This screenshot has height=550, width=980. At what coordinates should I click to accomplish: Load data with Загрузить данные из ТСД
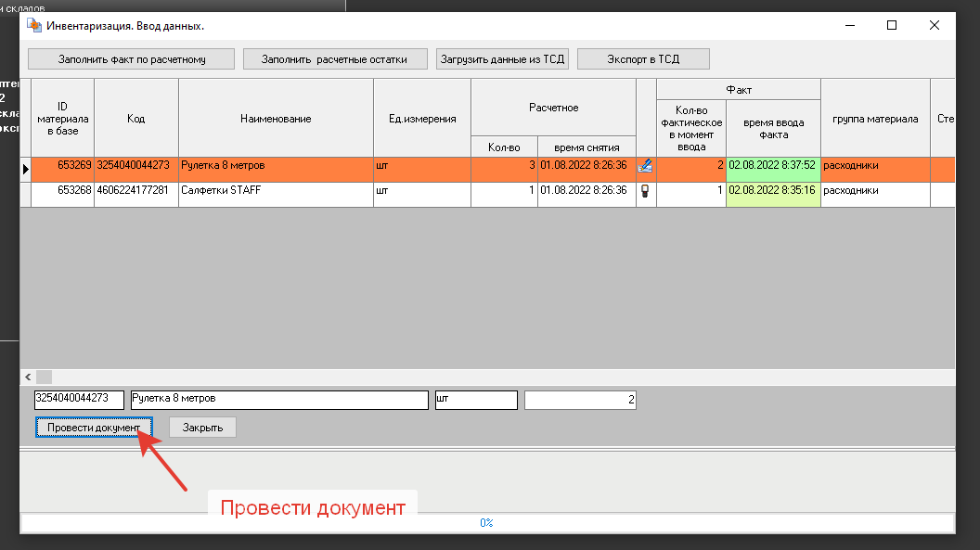coord(502,59)
